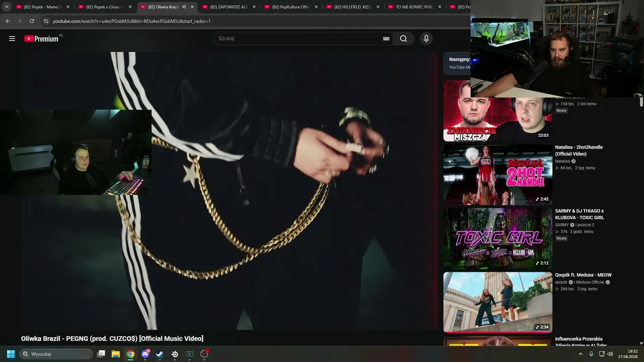Viewport: 644px width, 362px height.
Task: Click the music video player area
Action: pyautogui.click(x=229, y=191)
